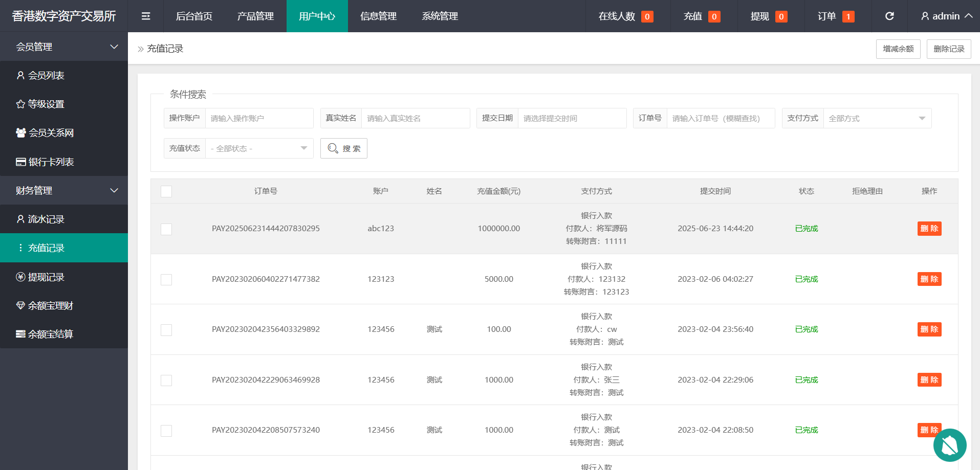This screenshot has height=470, width=980.
Task: Open 会员列表 in the sidebar
Action: (64, 76)
